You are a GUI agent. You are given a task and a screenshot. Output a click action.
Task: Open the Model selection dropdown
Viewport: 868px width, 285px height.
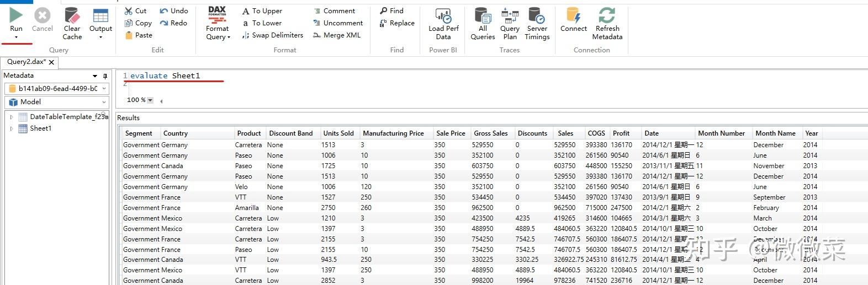(104, 102)
